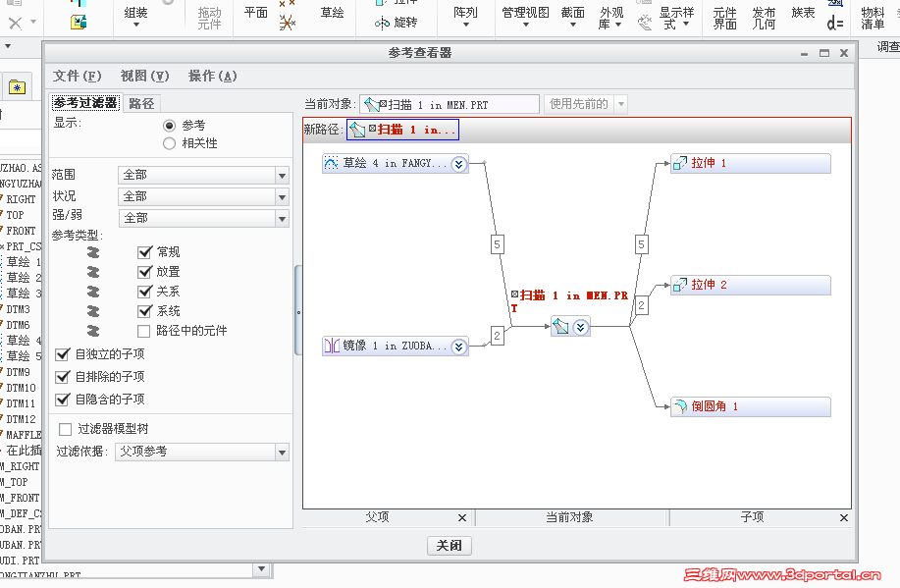Image resolution: width=900 pixels, height=588 pixels.
Task: Collapse the filter panel with side handle
Action: click(x=298, y=310)
